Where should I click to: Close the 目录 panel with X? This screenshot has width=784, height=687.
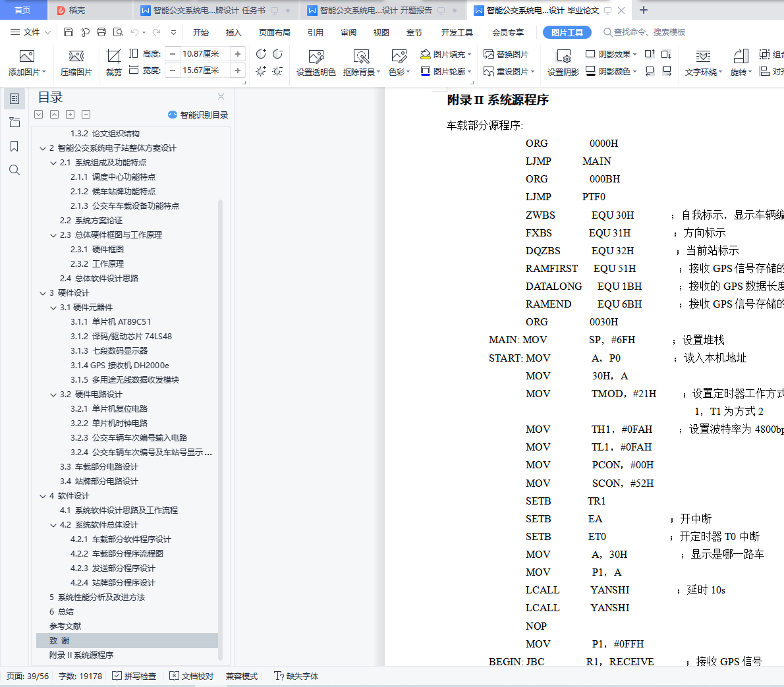(x=221, y=97)
